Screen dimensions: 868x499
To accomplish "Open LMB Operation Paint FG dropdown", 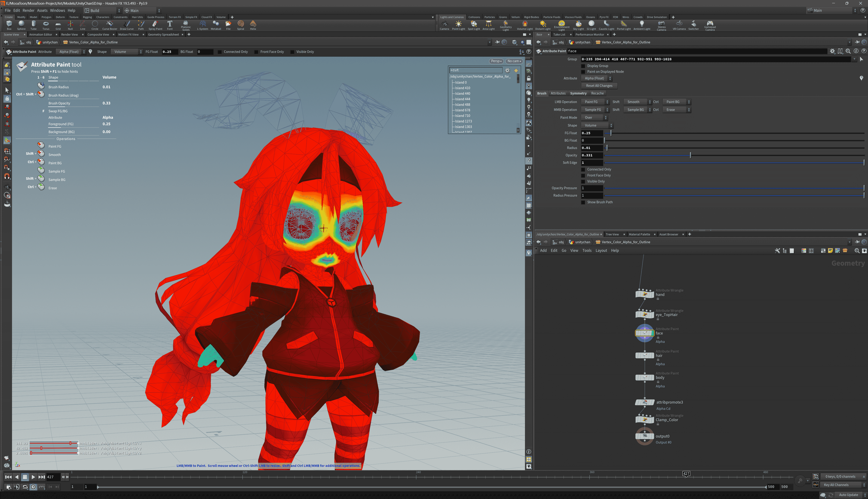I will coord(595,102).
